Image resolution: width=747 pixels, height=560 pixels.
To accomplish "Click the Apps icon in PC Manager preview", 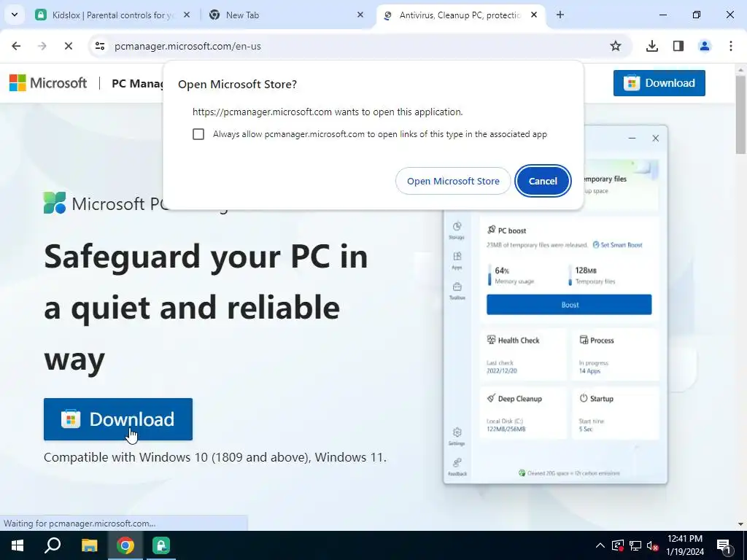I will pos(457,260).
